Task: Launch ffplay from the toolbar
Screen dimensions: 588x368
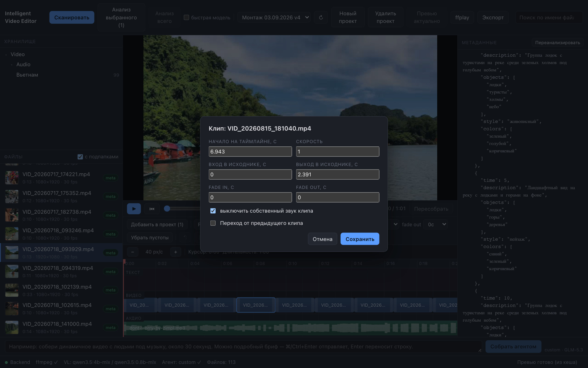Action: (x=462, y=17)
